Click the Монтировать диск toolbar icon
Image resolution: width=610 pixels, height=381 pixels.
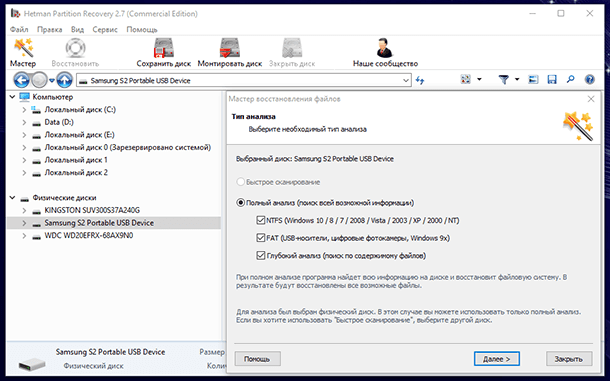(230, 48)
